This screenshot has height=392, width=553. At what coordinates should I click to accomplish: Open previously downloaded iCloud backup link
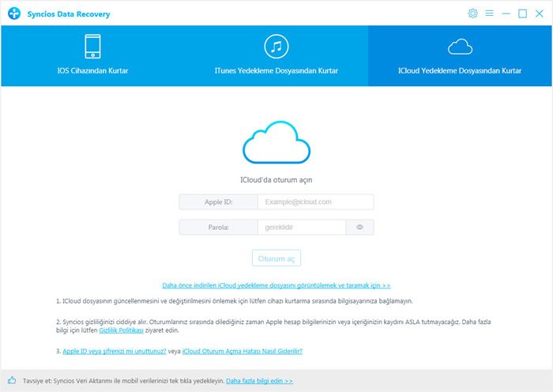point(276,285)
